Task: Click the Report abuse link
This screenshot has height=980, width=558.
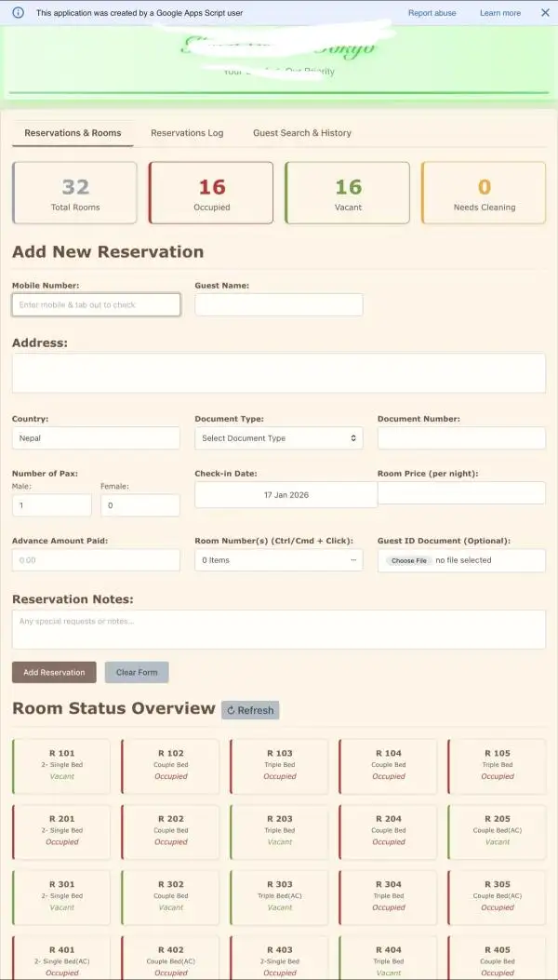Action: point(432,13)
